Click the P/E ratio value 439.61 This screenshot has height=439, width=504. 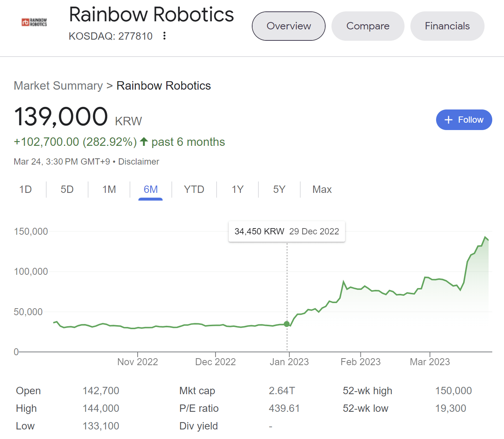point(284,408)
